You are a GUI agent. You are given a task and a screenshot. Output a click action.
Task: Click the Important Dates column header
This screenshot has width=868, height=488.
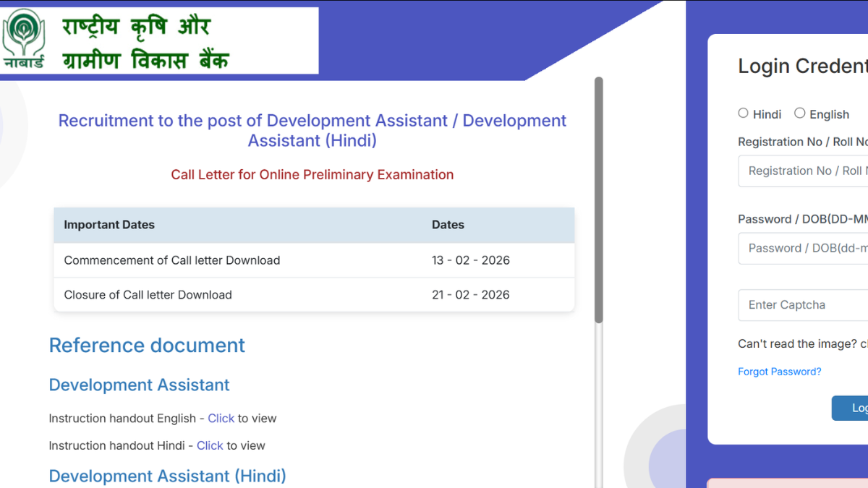click(109, 225)
